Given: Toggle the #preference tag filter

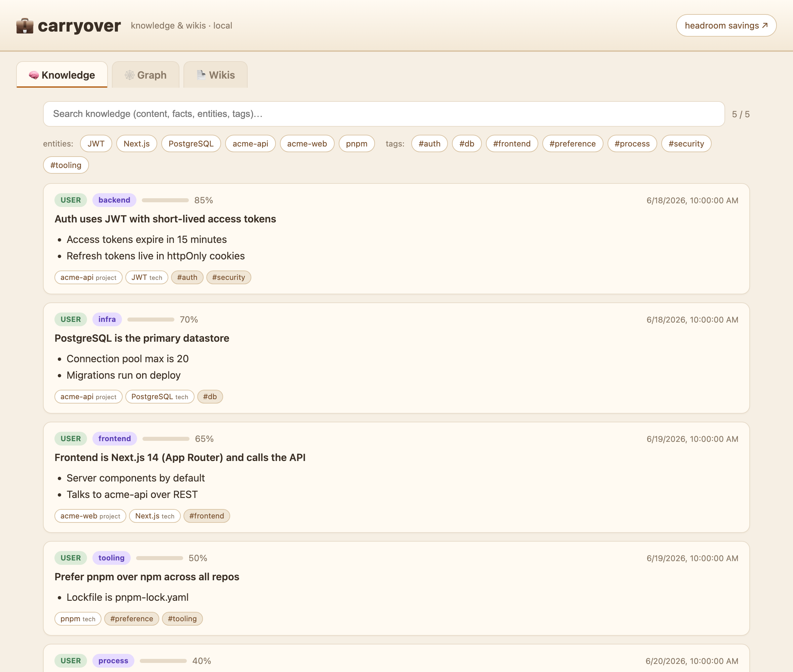Looking at the screenshot, I should click(573, 143).
